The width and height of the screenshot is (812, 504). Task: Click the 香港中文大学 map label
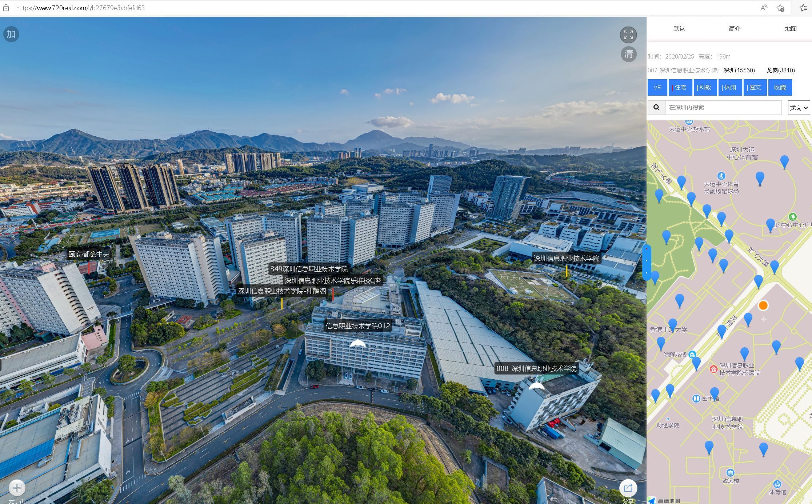668,329
